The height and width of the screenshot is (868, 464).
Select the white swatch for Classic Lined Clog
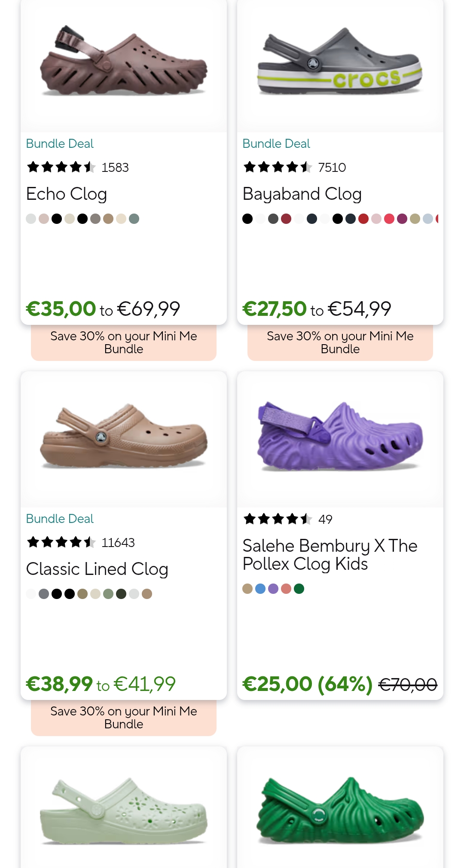point(31,594)
